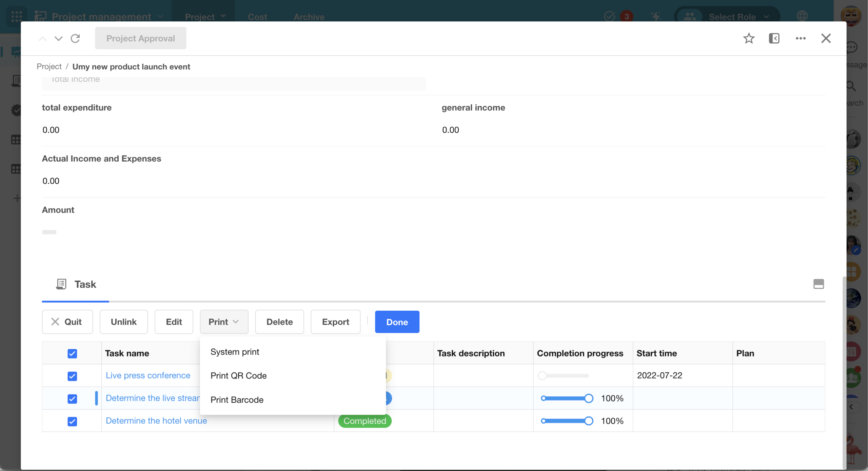Uncheck the Live press conference row checkbox
Screen dimensions: 868x471
pos(72,376)
